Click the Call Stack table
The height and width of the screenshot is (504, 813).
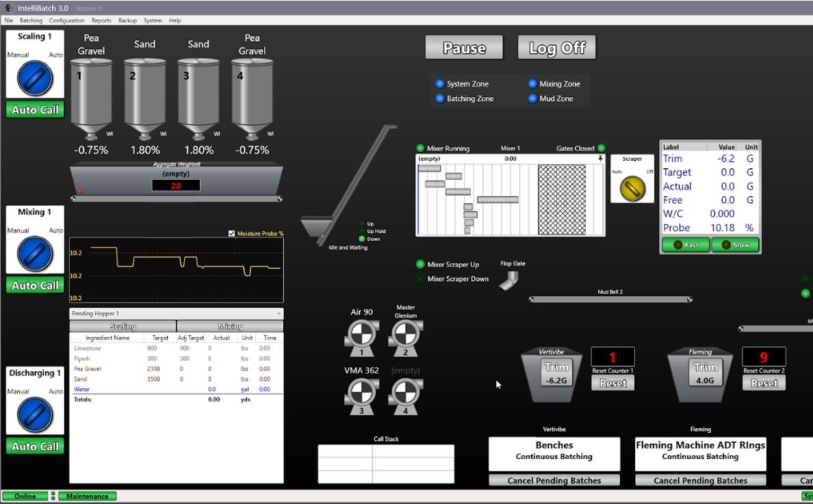[x=386, y=464]
